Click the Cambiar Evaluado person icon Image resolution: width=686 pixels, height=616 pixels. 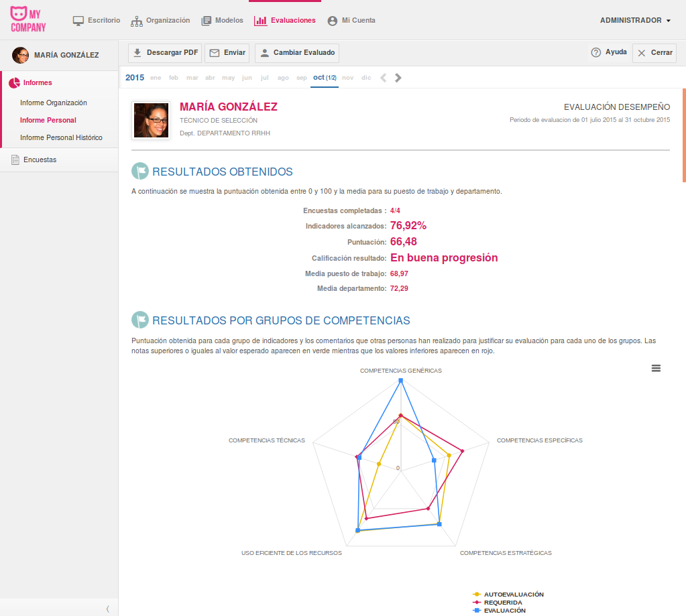coord(264,53)
